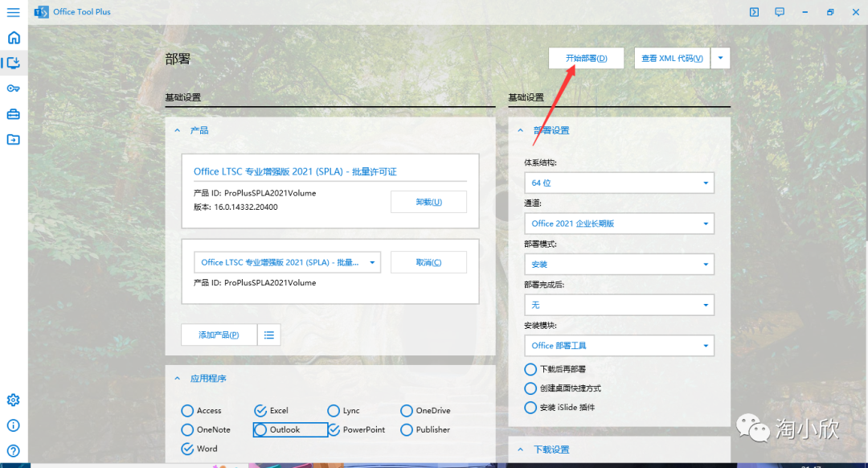This screenshot has height=468, width=868.
Task: Enable the Access application
Action: (x=187, y=410)
